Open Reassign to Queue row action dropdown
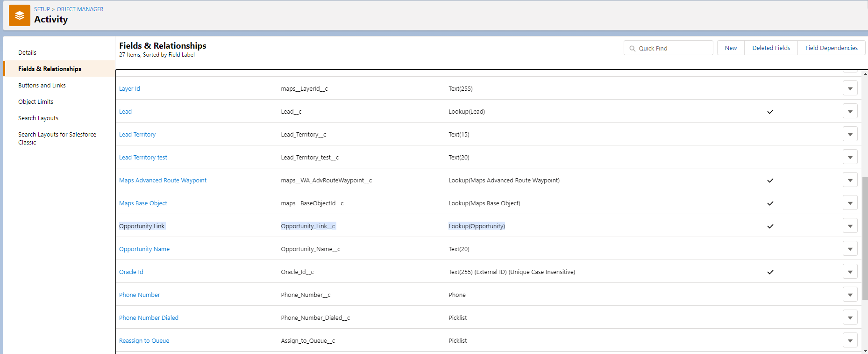Screen dimensions: 868x354 (850, 340)
